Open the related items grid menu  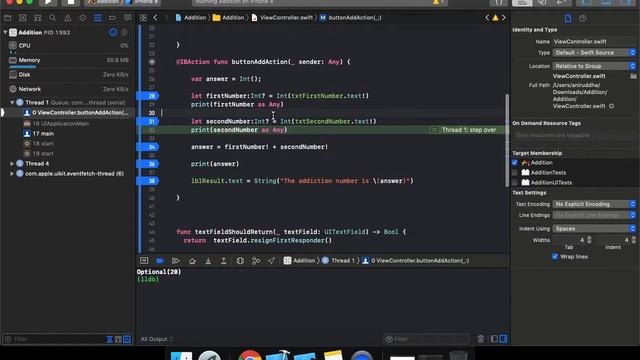point(143,18)
